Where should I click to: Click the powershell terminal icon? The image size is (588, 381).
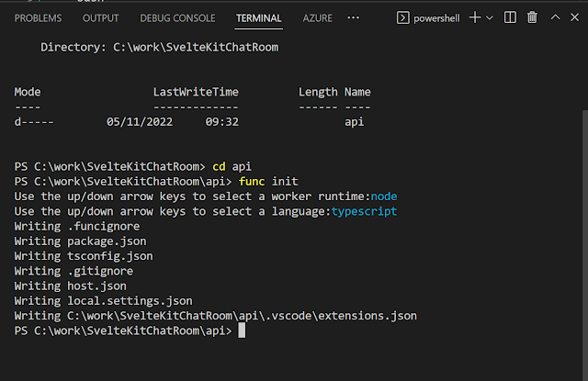click(402, 17)
